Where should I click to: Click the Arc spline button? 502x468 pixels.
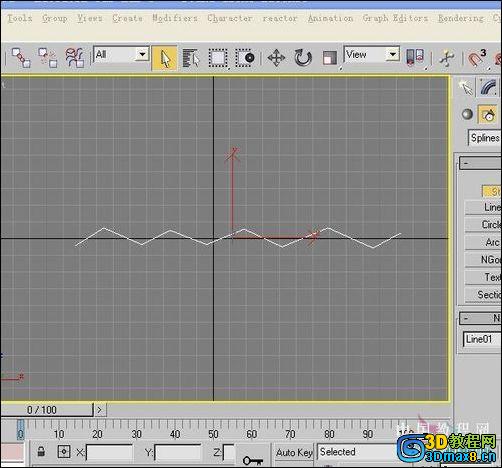[x=483, y=242]
